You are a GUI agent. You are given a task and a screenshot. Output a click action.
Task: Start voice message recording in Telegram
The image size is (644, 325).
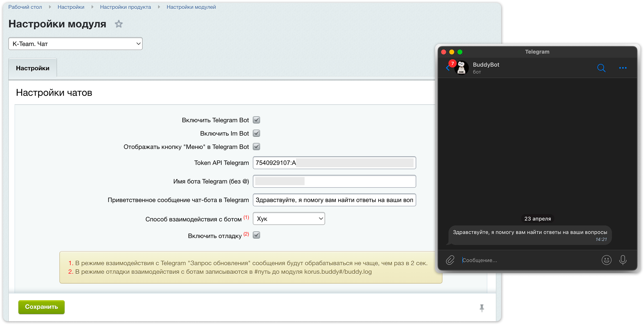(x=623, y=260)
